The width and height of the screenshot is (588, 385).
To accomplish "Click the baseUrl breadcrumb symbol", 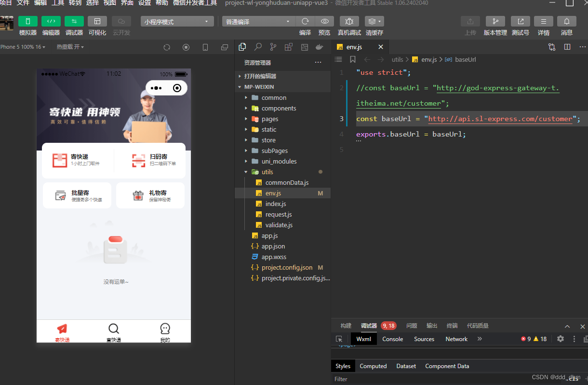I will pos(460,59).
